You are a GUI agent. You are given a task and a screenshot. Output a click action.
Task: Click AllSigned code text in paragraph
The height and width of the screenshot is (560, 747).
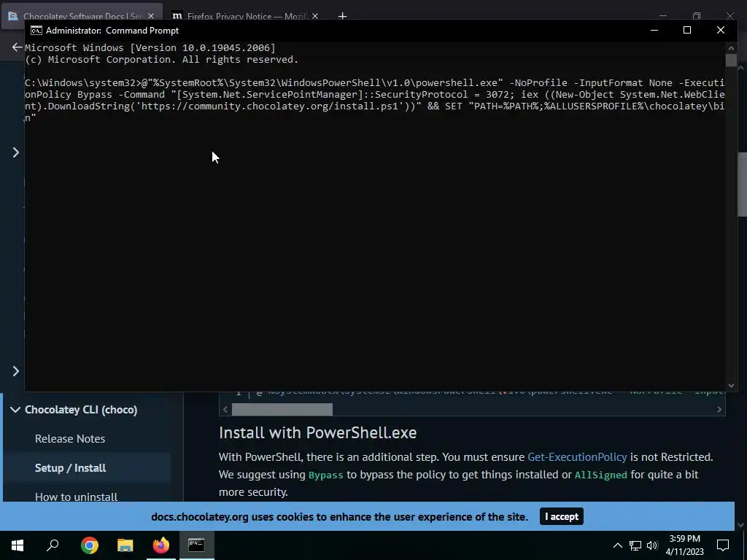(x=601, y=475)
